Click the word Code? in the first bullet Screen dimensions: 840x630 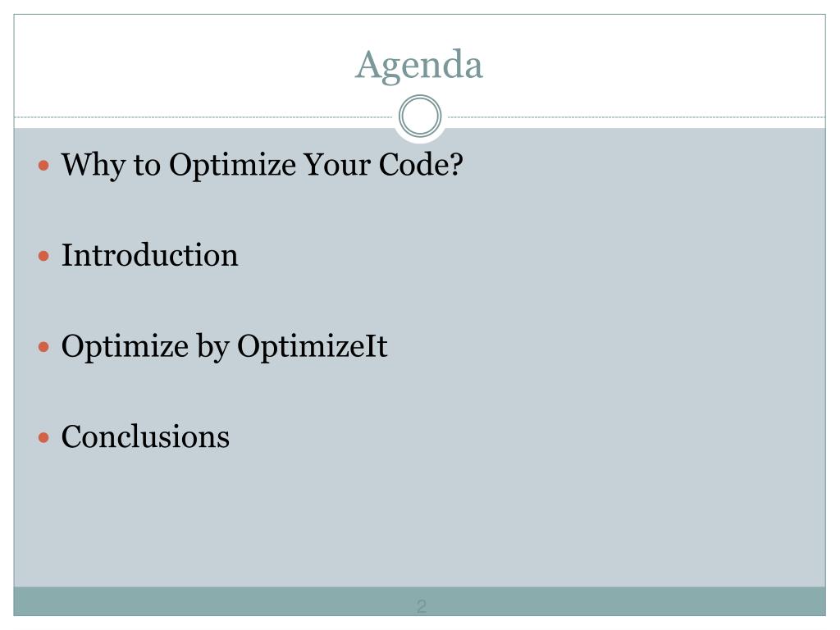point(421,164)
